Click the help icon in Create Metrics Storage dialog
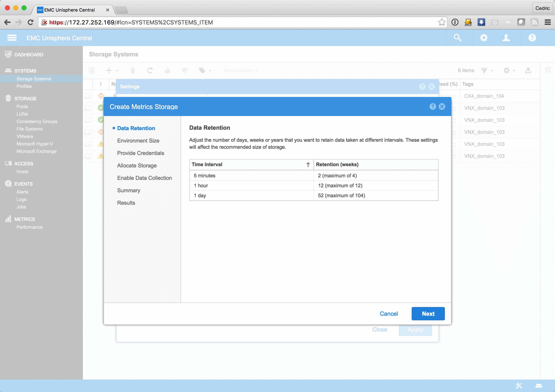The image size is (555, 392). point(433,107)
